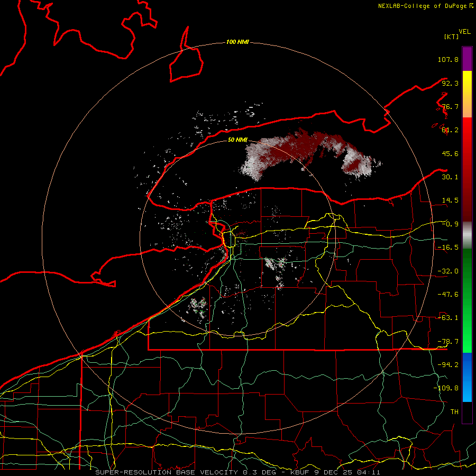476x476 pixels.
Task: Click the Super-Resolution Base Velocity caption at the bottom
Action: tap(237, 472)
